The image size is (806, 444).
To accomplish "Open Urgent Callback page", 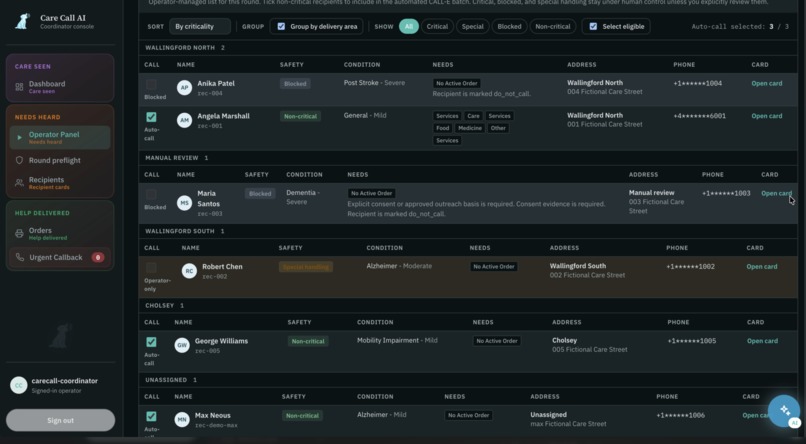I will (60, 257).
